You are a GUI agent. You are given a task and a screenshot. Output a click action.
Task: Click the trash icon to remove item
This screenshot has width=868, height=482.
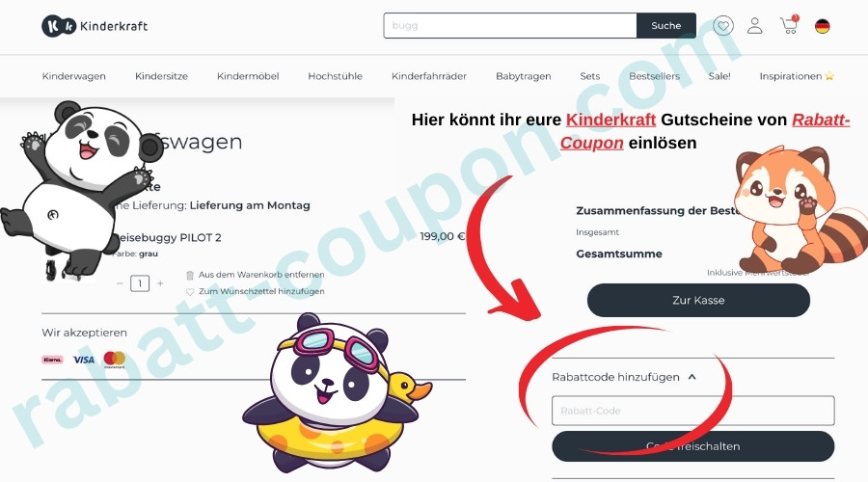(190, 275)
